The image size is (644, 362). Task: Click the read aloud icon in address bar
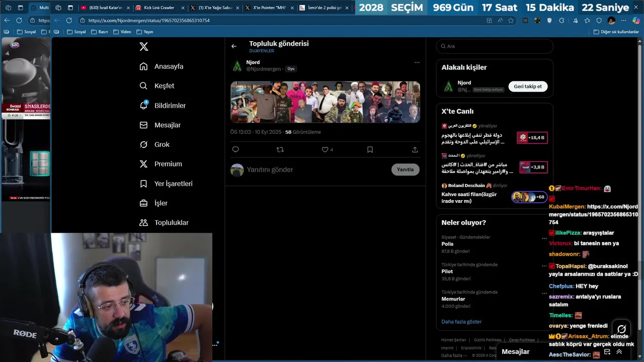[x=500, y=21]
